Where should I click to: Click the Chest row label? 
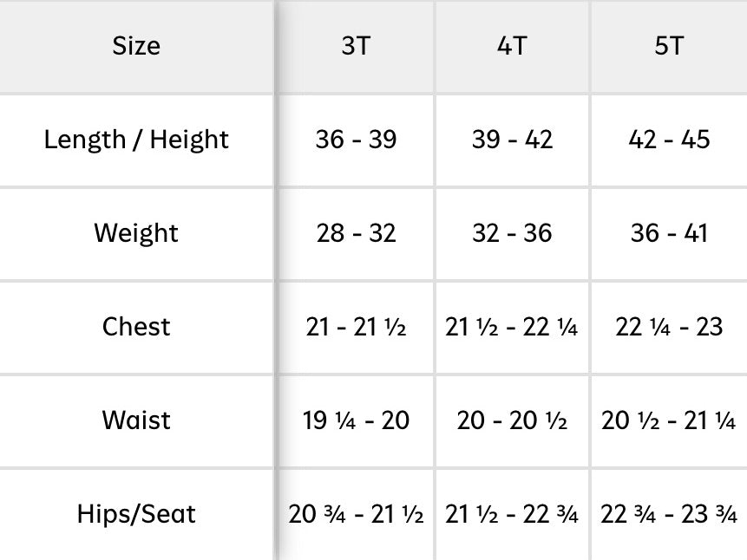click(136, 327)
